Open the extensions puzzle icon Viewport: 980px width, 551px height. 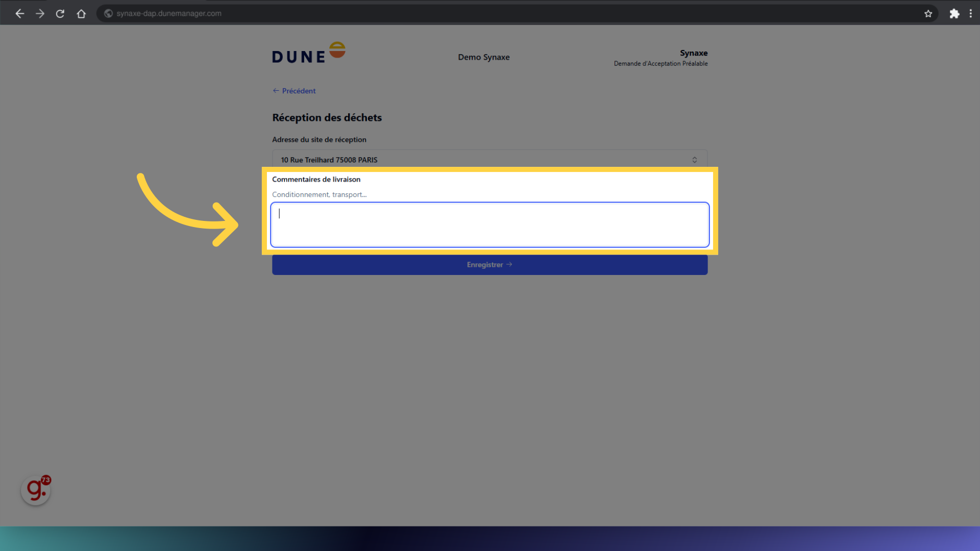click(954, 14)
